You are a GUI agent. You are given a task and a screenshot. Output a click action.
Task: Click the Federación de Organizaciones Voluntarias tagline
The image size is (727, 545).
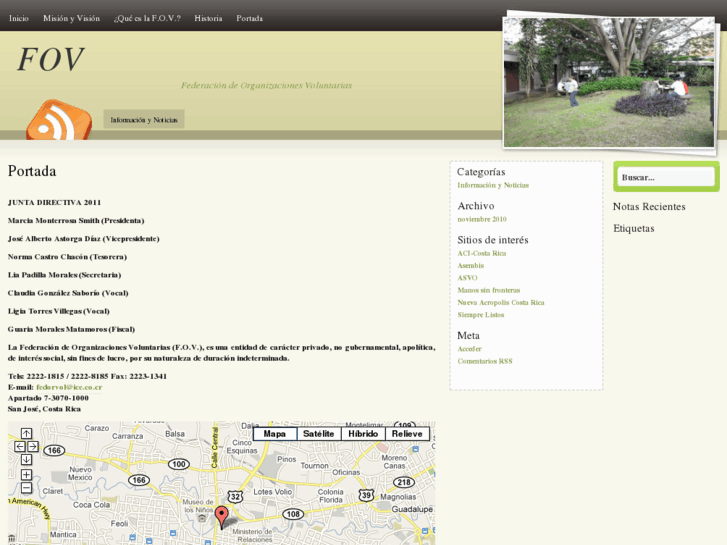pos(267,85)
